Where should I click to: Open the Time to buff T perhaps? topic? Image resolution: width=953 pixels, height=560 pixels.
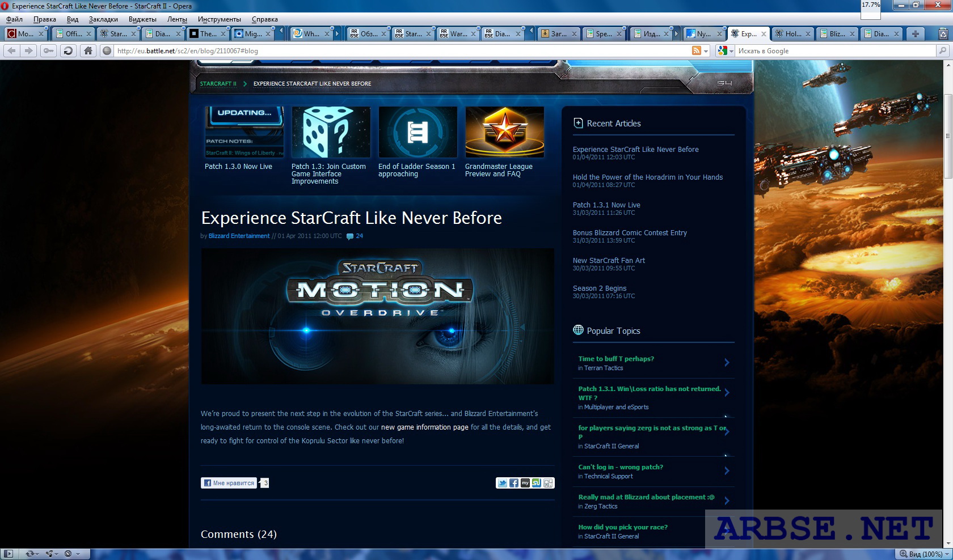coord(616,359)
